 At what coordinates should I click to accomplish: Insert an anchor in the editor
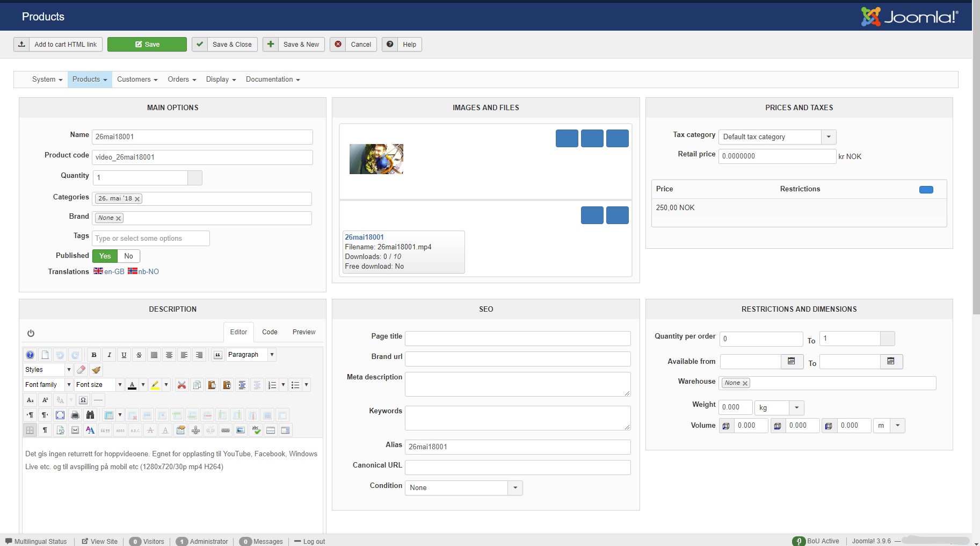pos(196,430)
